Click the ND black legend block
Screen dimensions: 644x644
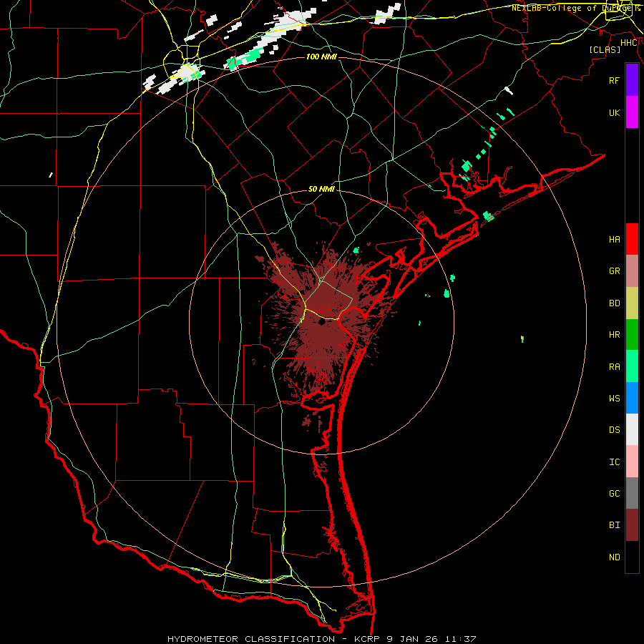coord(632,557)
